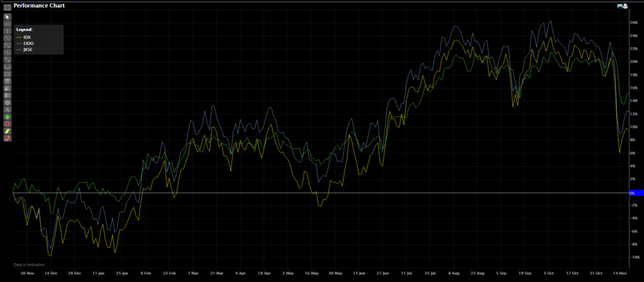Select the text annotation 'A' tool

tap(7, 110)
